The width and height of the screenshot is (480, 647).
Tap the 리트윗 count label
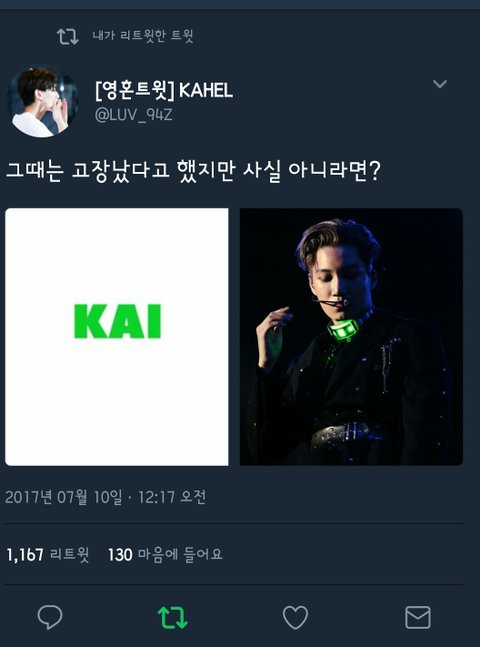point(69,555)
